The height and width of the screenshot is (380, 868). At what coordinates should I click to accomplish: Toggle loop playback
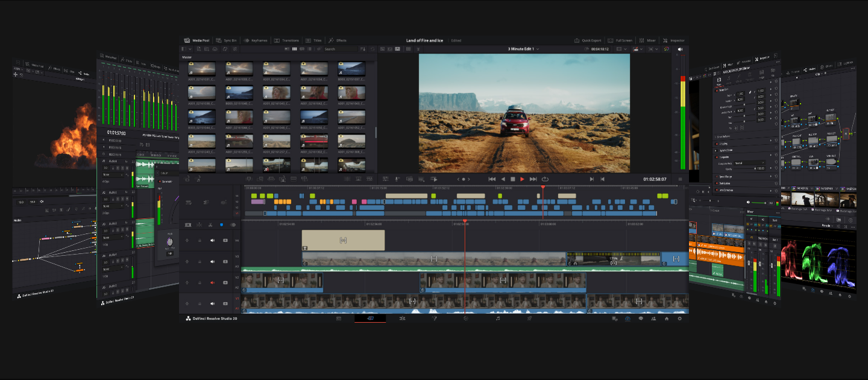coord(545,179)
